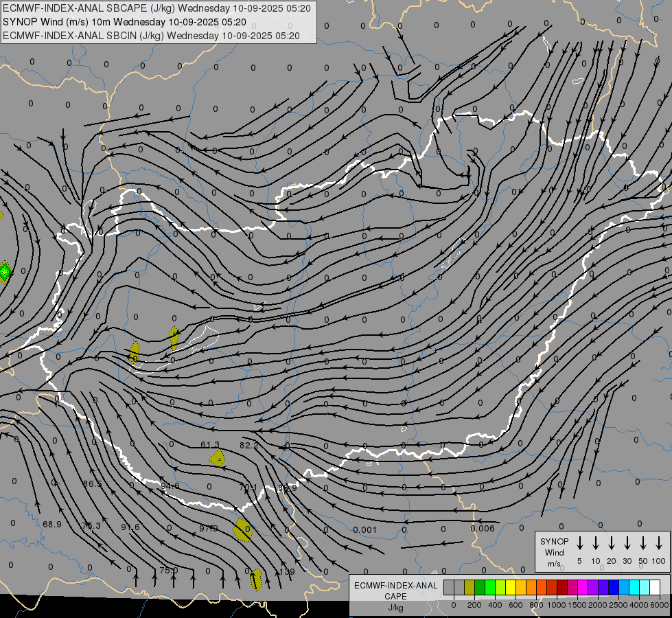Pick the magenta swatch after tick 1500
672x618 pixels.
pyautogui.click(x=583, y=588)
